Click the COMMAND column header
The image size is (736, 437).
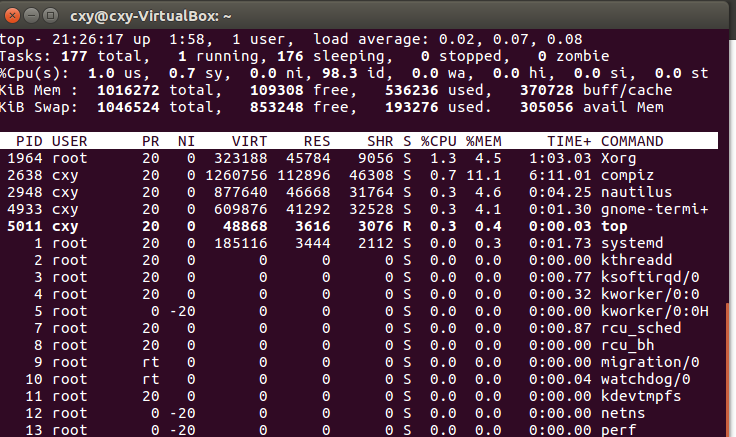pyautogui.click(x=632, y=141)
